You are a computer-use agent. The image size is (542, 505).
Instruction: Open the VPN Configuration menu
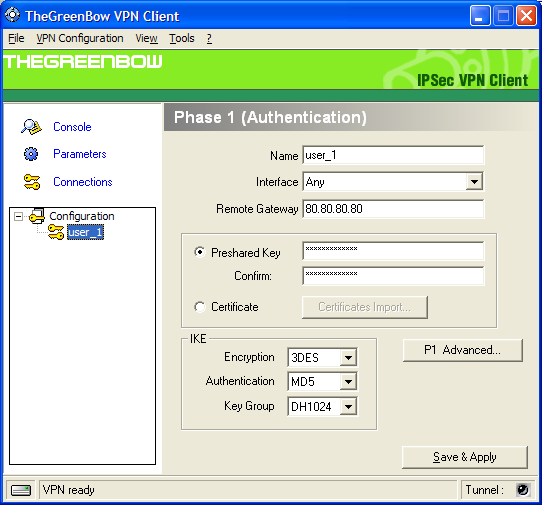coord(80,38)
